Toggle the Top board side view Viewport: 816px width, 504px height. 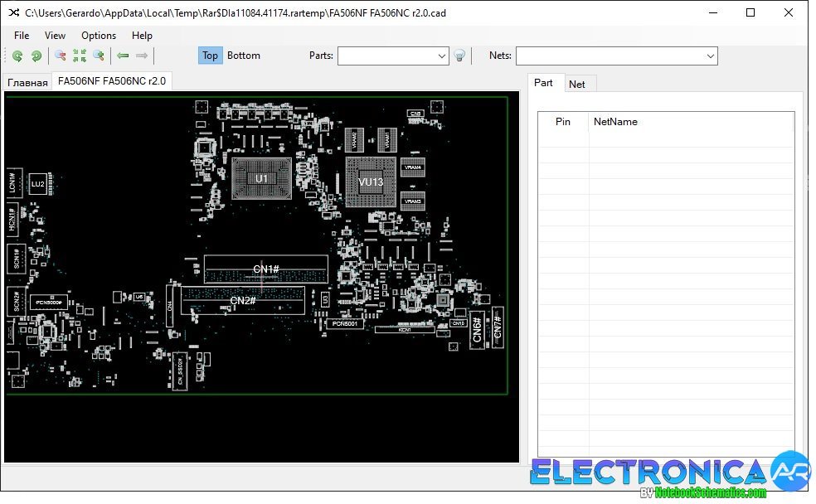click(211, 56)
